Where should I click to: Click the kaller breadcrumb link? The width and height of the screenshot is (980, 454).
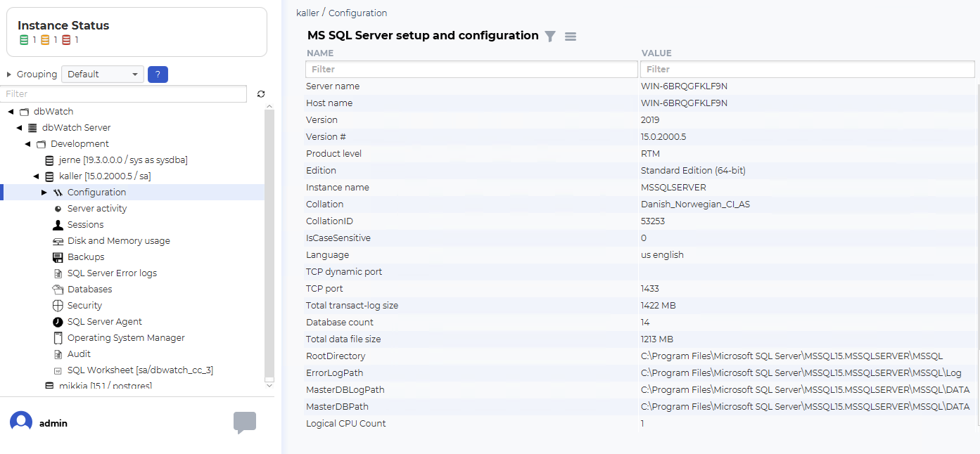pos(307,13)
